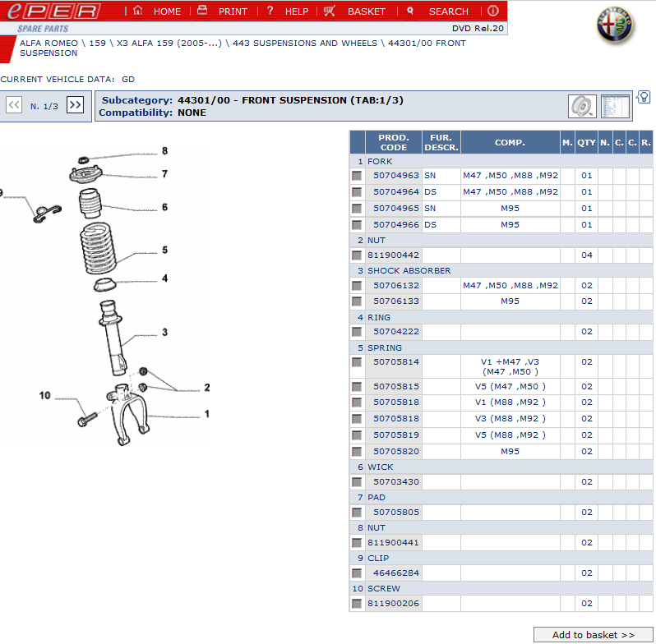Tick checkbox for shock absorber 50706132
Image resolution: width=656 pixels, height=644 pixels.
click(x=357, y=286)
